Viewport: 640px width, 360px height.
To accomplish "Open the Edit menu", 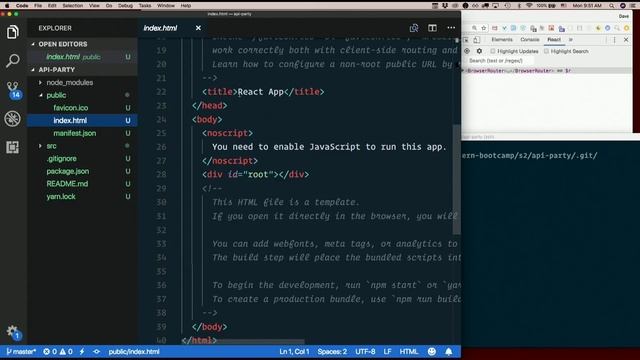I will (52, 6).
